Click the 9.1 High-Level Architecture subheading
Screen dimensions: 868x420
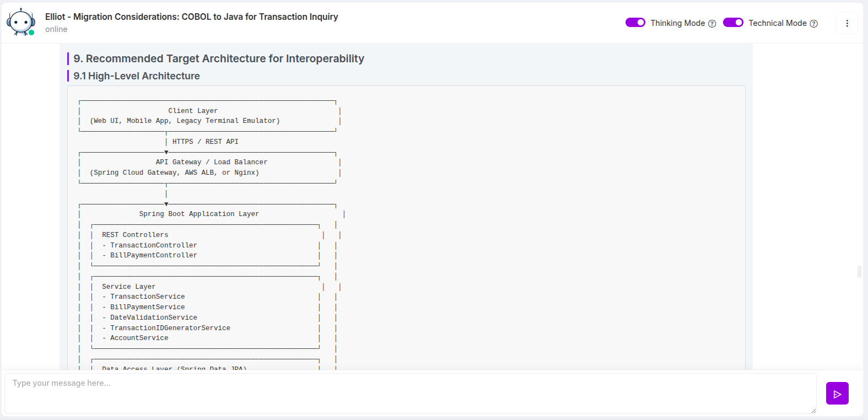(x=137, y=76)
